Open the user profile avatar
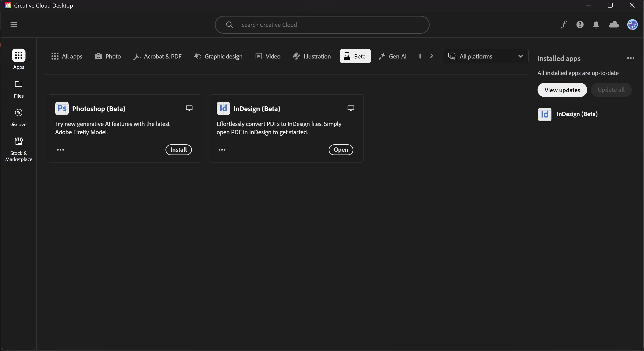This screenshot has width=644, height=351. click(632, 25)
